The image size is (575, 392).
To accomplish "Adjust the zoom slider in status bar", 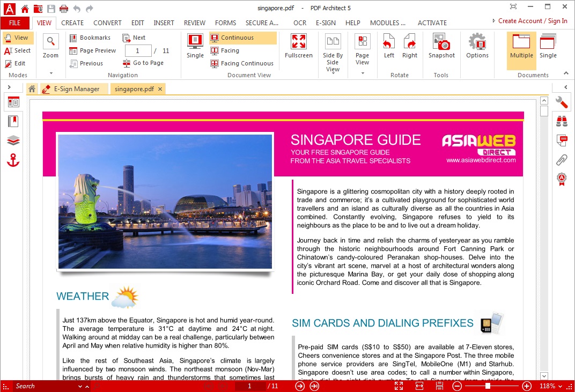I will [x=488, y=386].
